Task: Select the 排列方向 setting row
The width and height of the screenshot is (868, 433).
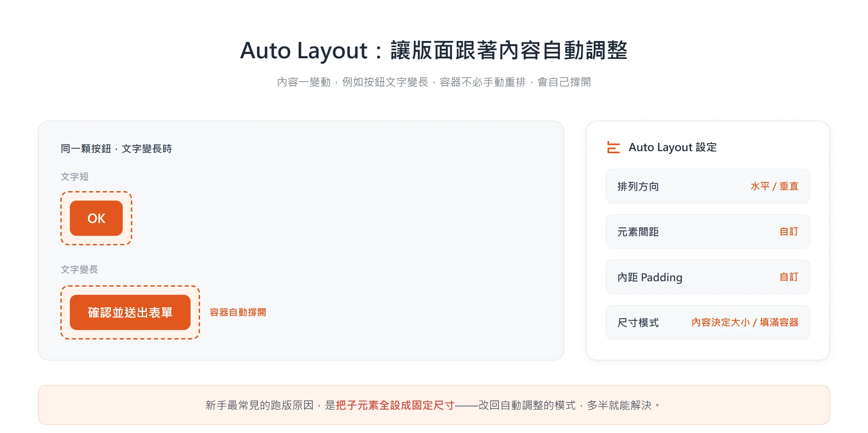Action: (x=708, y=186)
